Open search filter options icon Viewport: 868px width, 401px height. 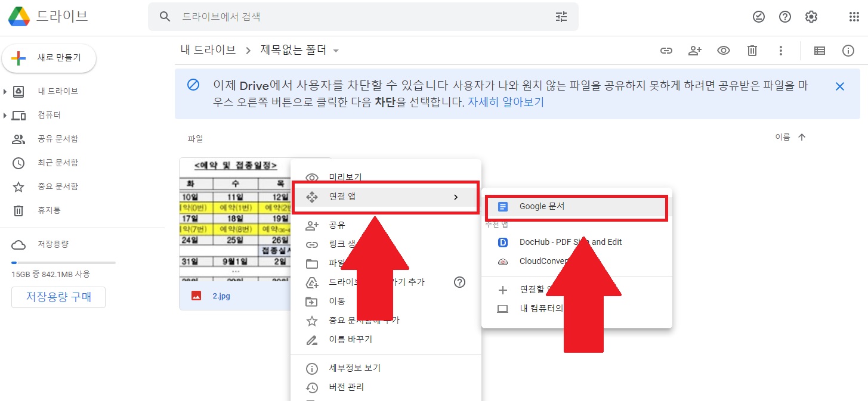coord(561,17)
